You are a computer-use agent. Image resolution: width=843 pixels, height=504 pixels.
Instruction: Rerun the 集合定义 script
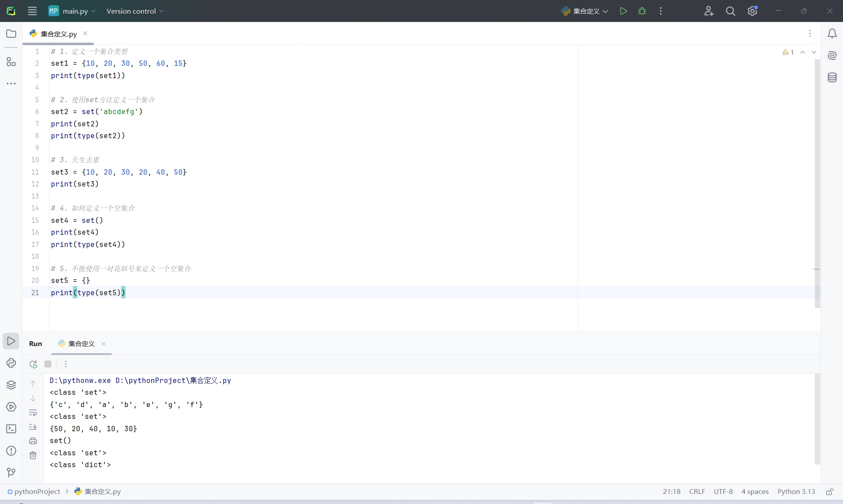click(x=33, y=364)
